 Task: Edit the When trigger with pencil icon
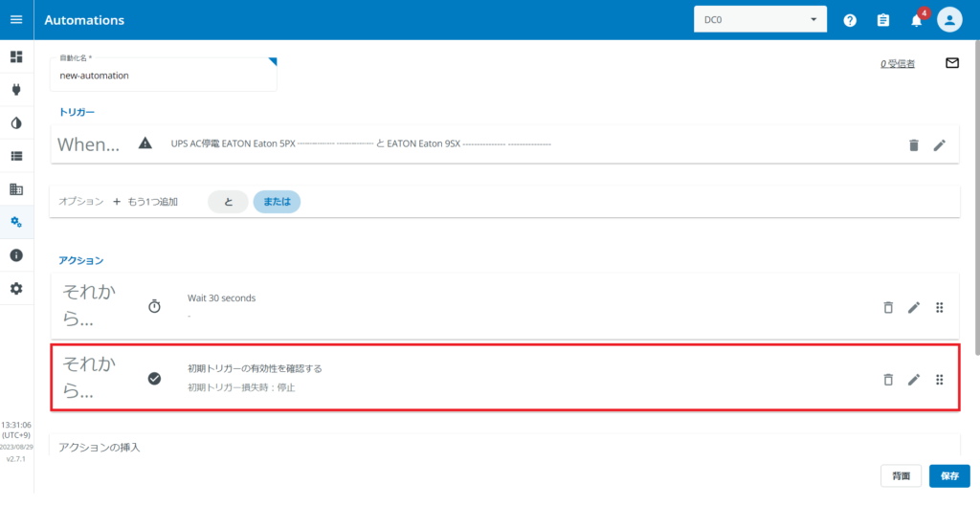click(940, 144)
